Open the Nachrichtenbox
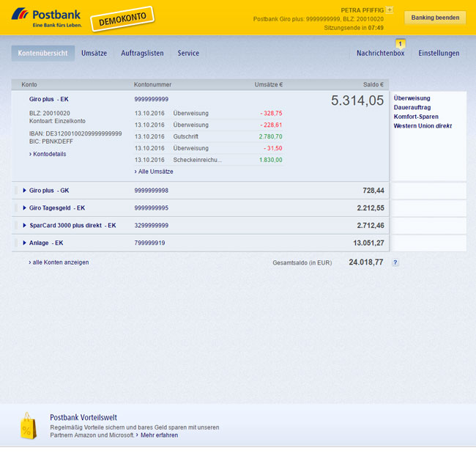476x453 pixels. click(x=380, y=54)
